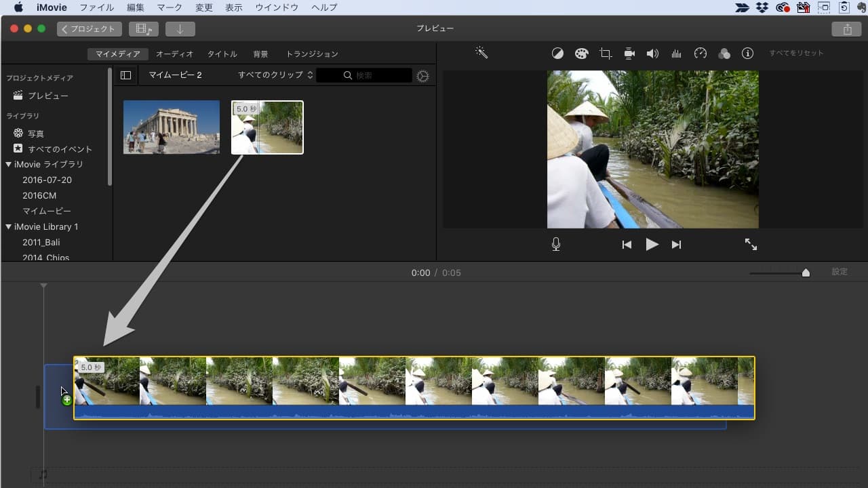Viewport: 868px width, 488px height.
Task: Select すべてのイベント item
Action: (54, 149)
